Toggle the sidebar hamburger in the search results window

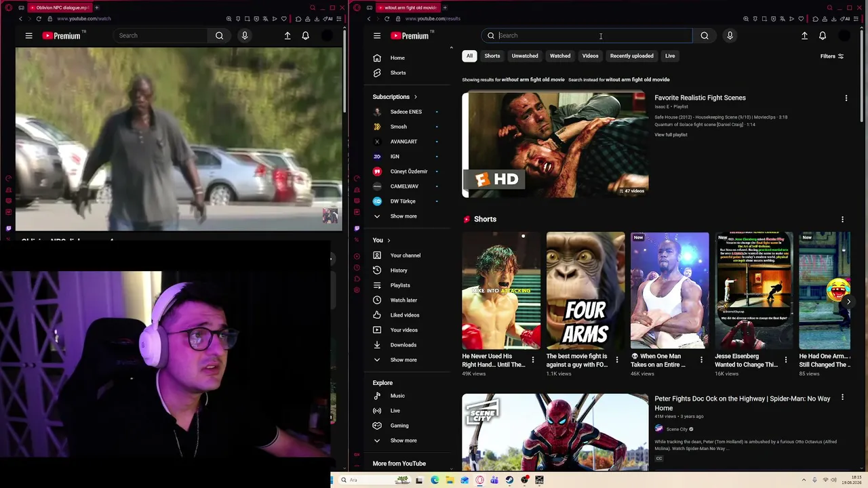tap(377, 35)
